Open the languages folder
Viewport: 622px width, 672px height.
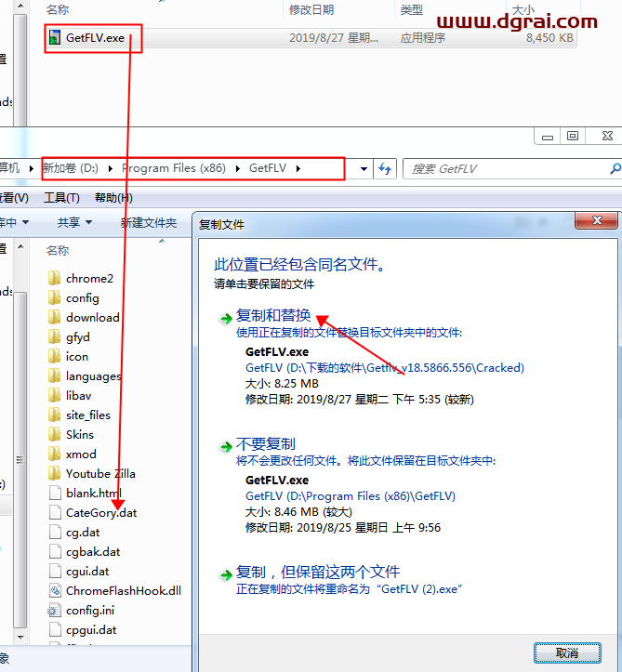coord(85,376)
